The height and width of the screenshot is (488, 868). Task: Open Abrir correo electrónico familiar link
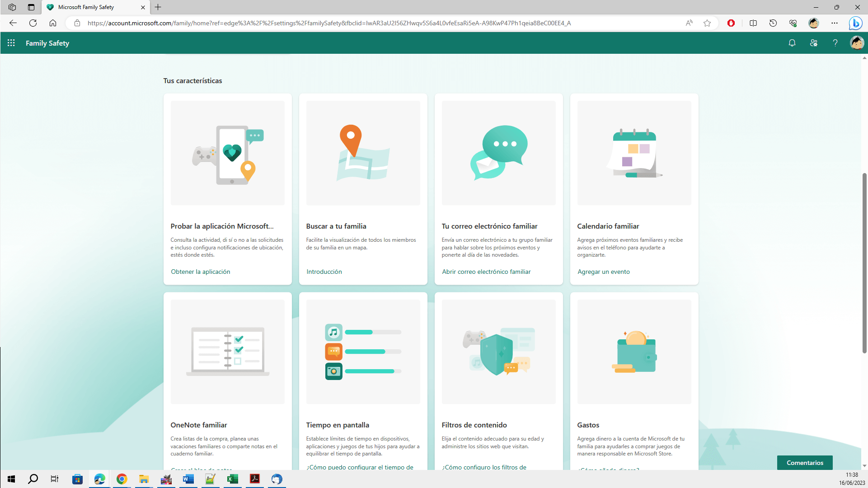(486, 272)
